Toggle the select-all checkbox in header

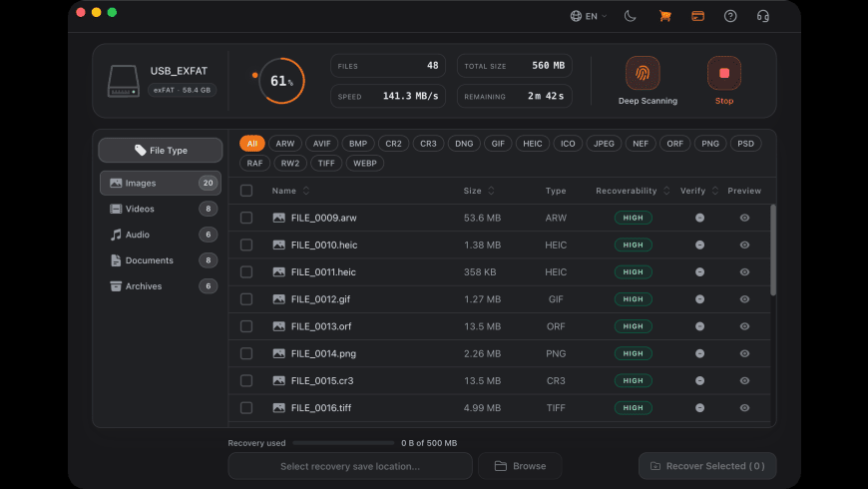coord(246,191)
